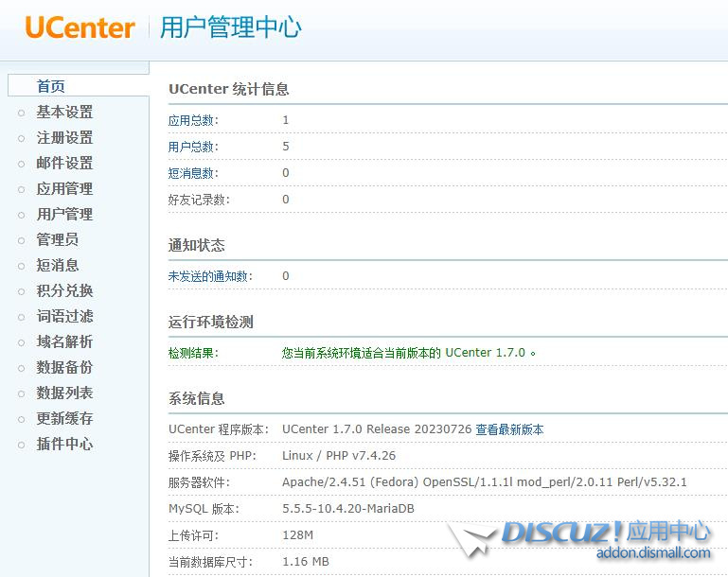Click the UCenter logo
Screen dimensions: 728x577
pos(80,28)
